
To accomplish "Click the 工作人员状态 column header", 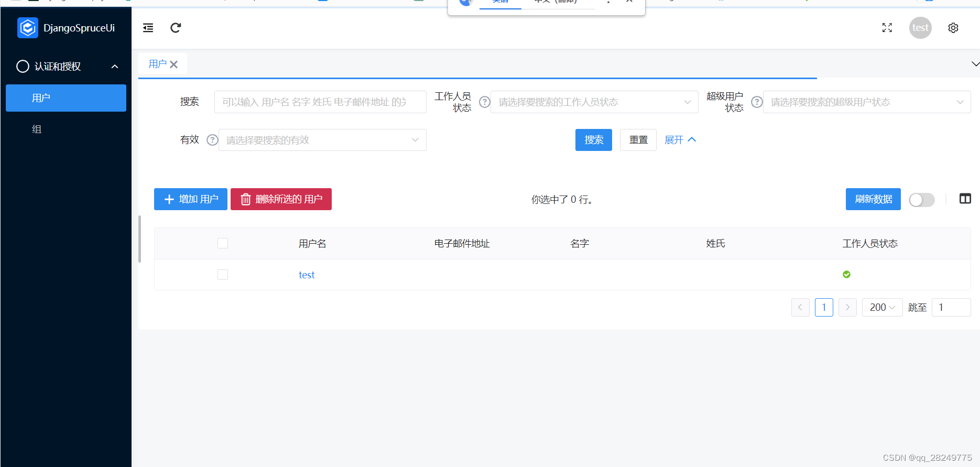I will pyautogui.click(x=870, y=243).
